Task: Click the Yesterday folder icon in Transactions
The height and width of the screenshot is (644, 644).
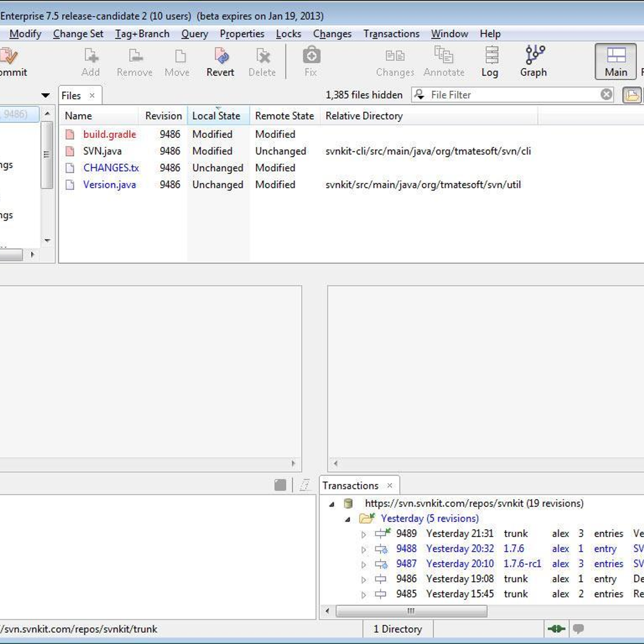Action: 367,518
